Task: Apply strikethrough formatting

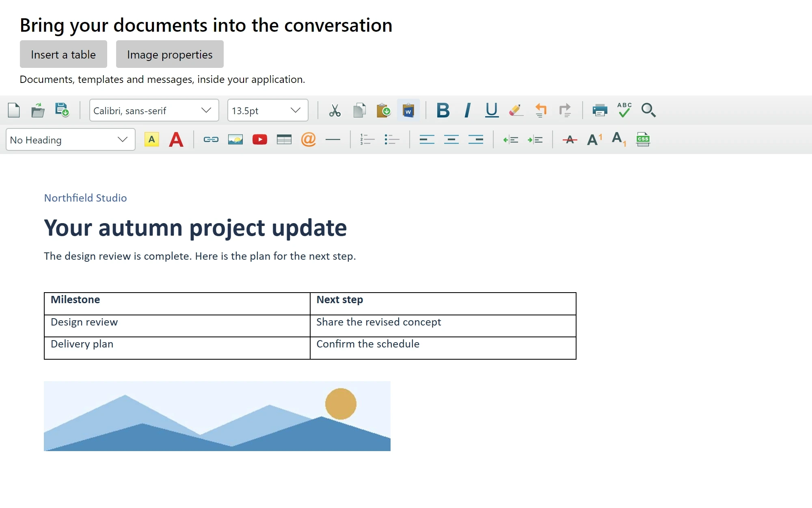Action: click(570, 139)
